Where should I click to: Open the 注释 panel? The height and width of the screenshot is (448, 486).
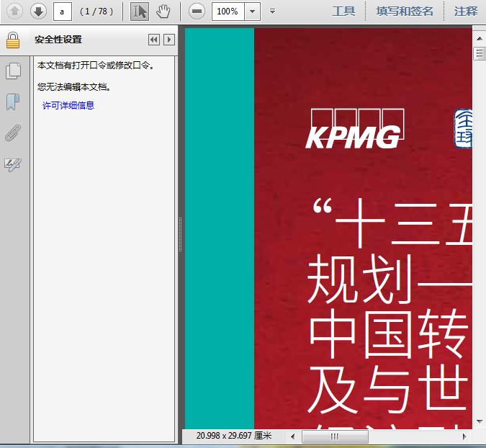pyautogui.click(x=466, y=12)
